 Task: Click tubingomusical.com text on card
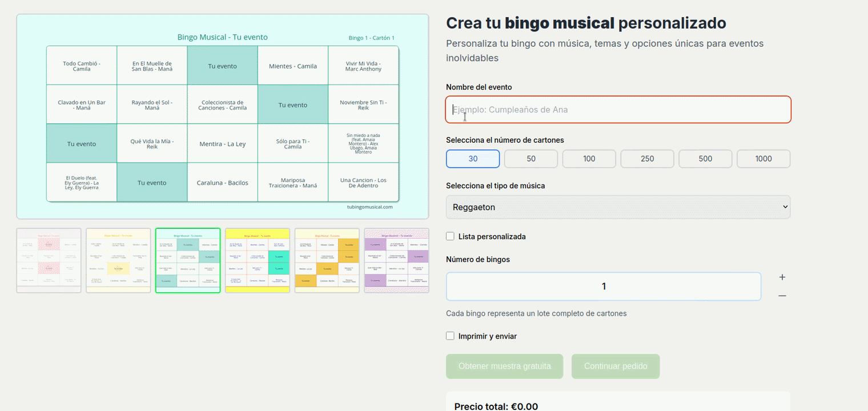[x=369, y=207]
